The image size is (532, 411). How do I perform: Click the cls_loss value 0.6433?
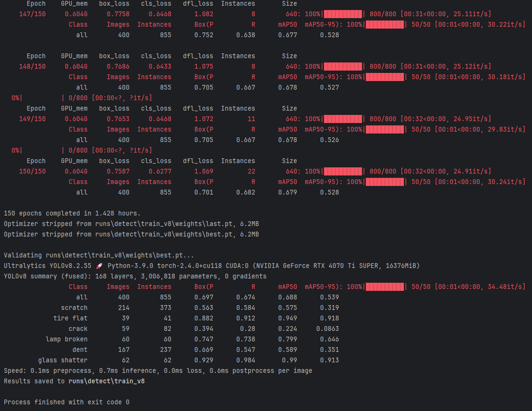click(160, 66)
